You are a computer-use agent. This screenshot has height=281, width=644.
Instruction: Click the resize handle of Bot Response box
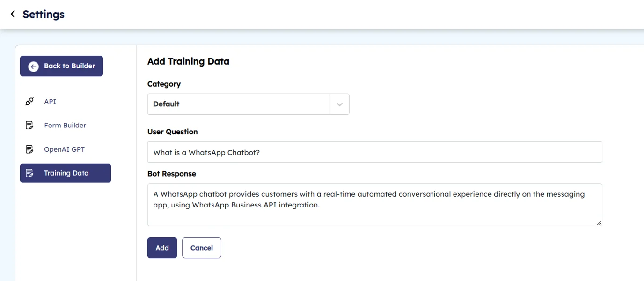[x=599, y=223]
